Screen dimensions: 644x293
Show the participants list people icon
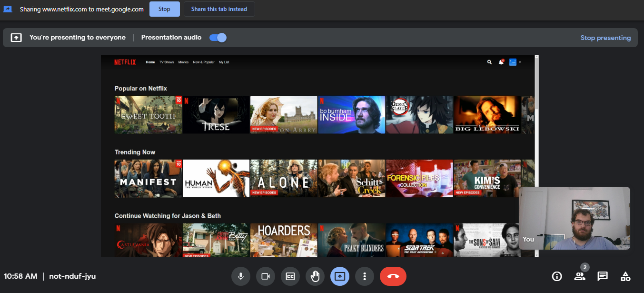click(x=580, y=276)
